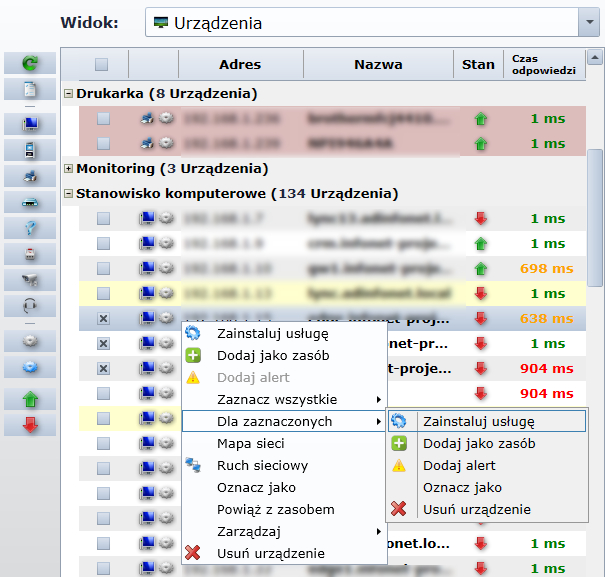Collapse the Drukarka group
The width and height of the screenshot is (605, 577).
click(68, 94)
